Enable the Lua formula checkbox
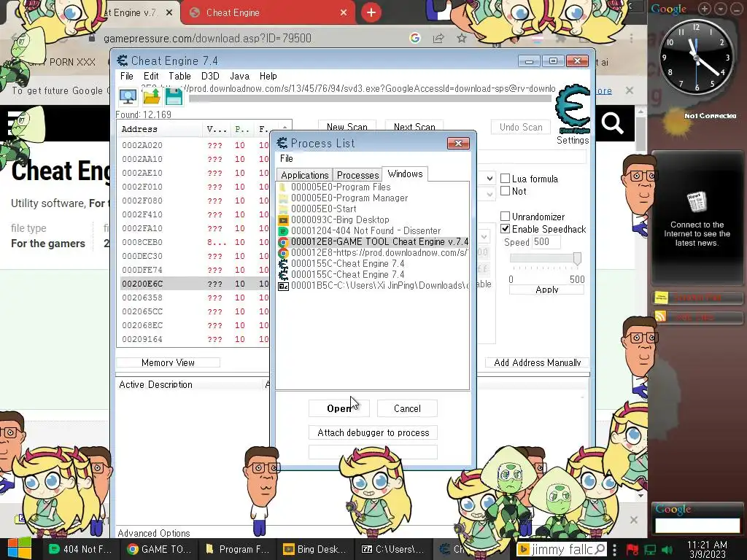747x560 pixels. (505, 179)
